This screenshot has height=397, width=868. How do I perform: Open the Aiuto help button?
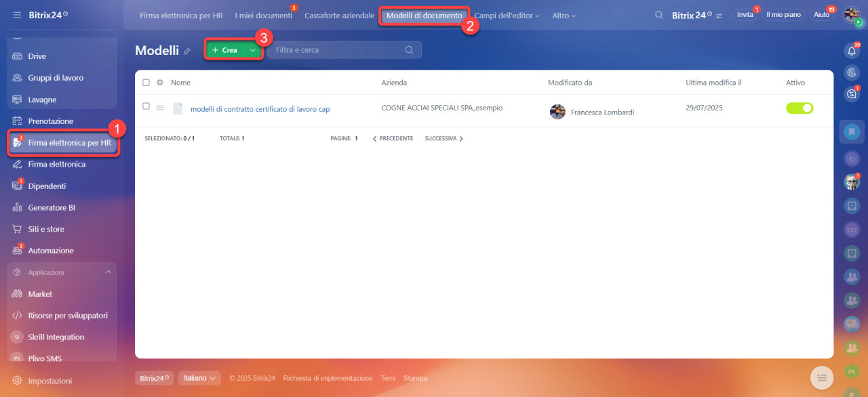[821, 14]
